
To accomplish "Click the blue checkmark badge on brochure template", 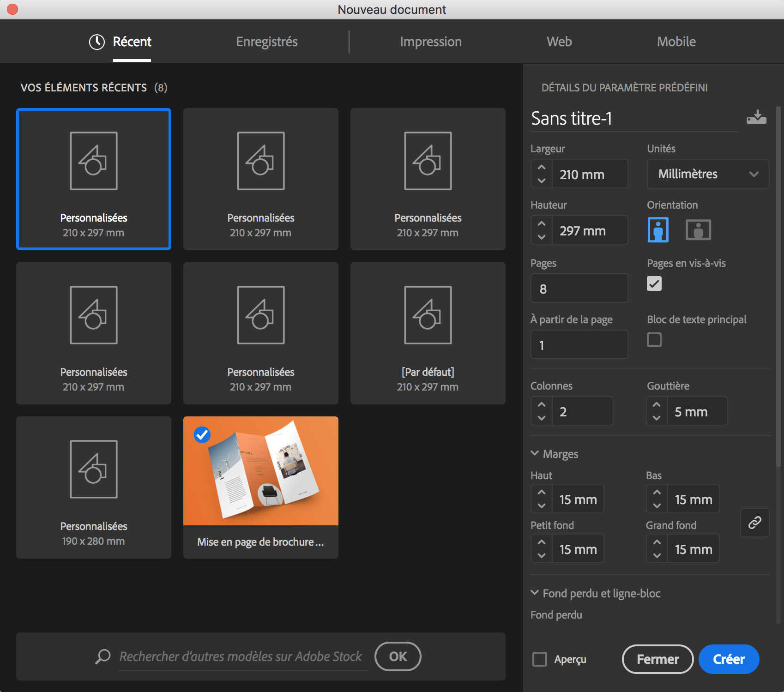I will point(202,434).
